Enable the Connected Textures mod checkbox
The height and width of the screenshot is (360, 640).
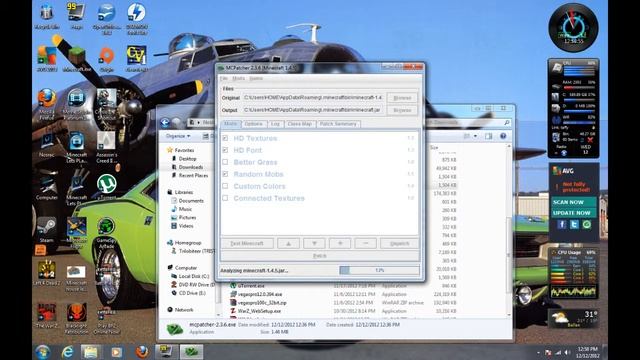click(225, 198)
